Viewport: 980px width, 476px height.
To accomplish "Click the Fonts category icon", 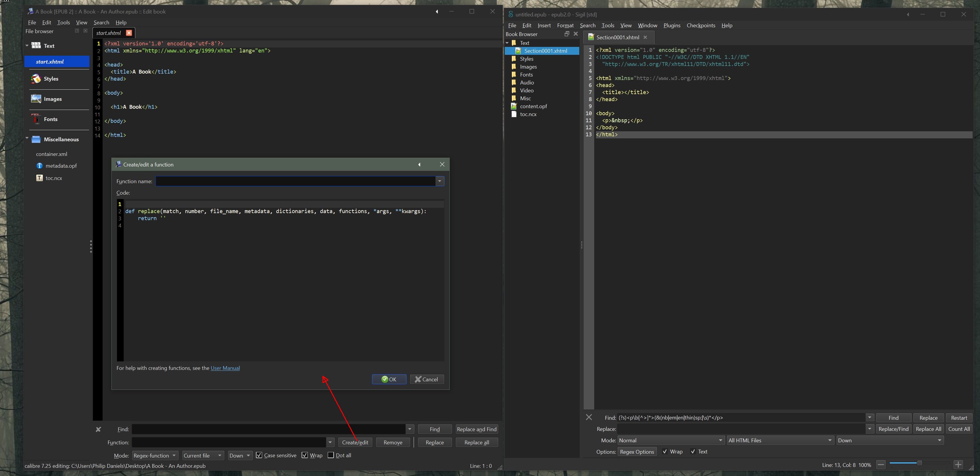I will tap(36, 119).
